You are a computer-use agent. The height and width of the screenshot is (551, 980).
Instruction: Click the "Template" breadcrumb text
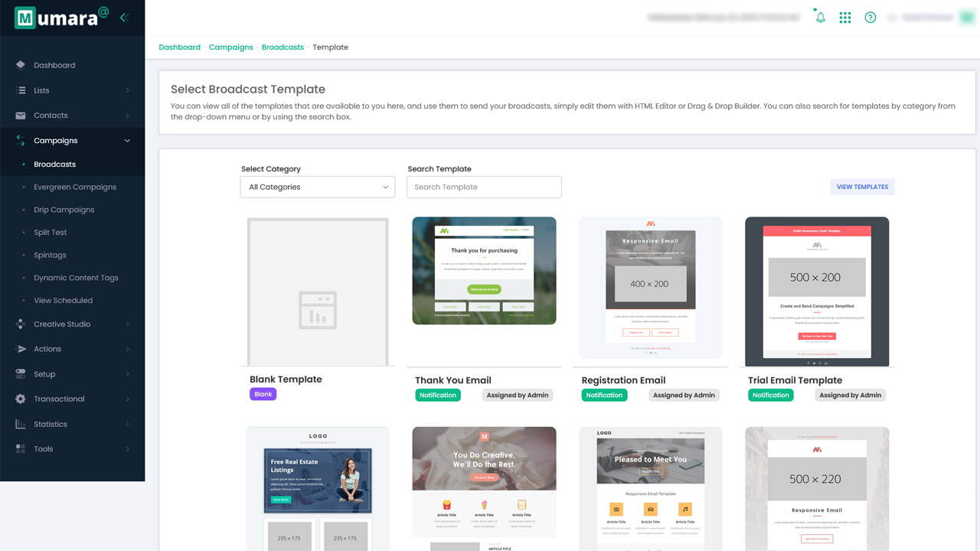pyautogui.click(x=330, y=47)
